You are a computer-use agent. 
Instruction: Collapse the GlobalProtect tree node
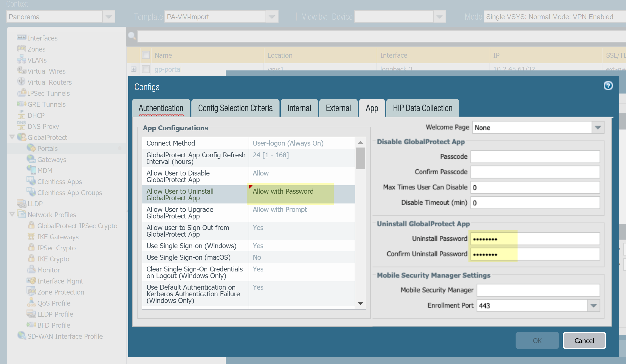(x=12, y=137)
